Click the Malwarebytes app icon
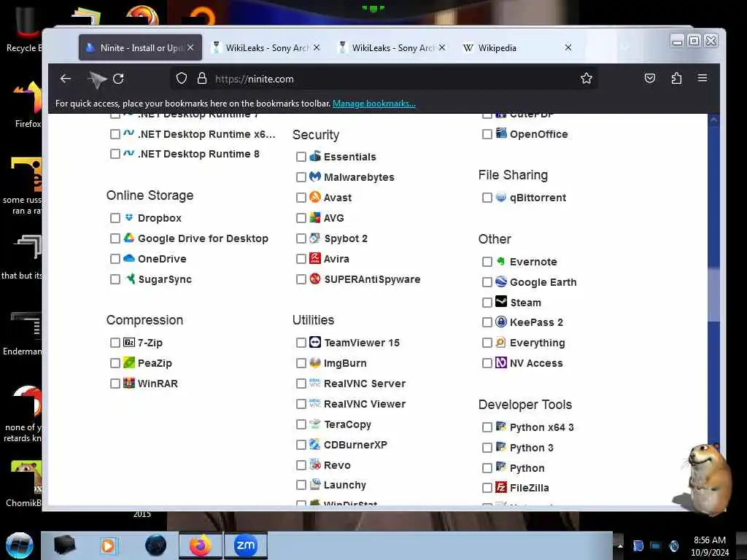 [315, 176]
